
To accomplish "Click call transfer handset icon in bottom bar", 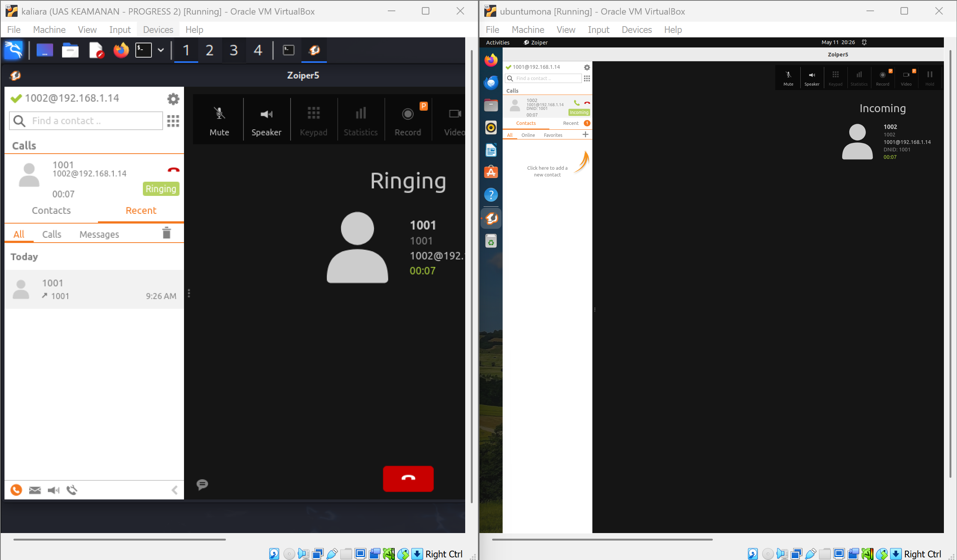I will click(72, 490).
